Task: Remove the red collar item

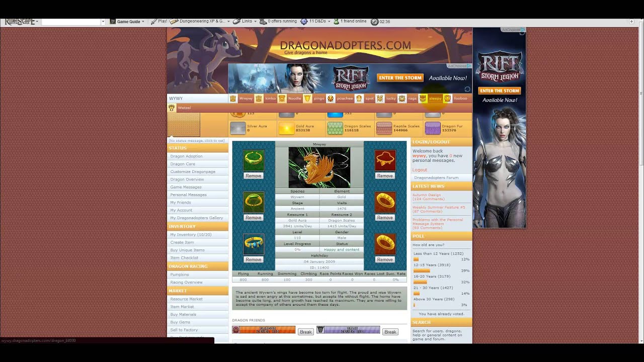Action: [385, 176]
